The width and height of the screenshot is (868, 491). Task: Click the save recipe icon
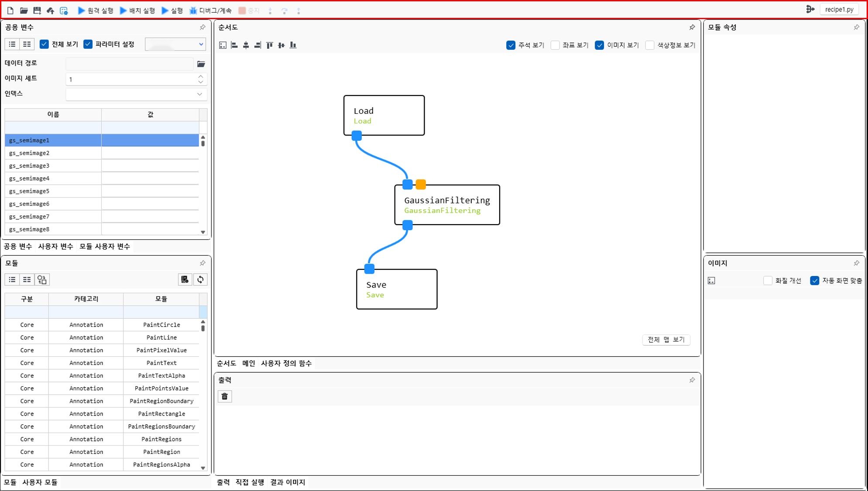[37, 10]
